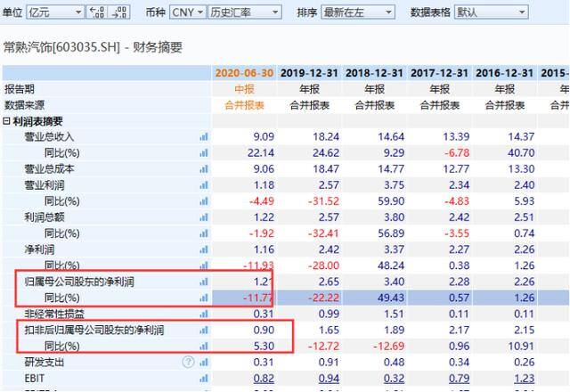Open the 币种 CNY currency dropdown
Viewport: 570px width, 392px height.
[187, 12]
